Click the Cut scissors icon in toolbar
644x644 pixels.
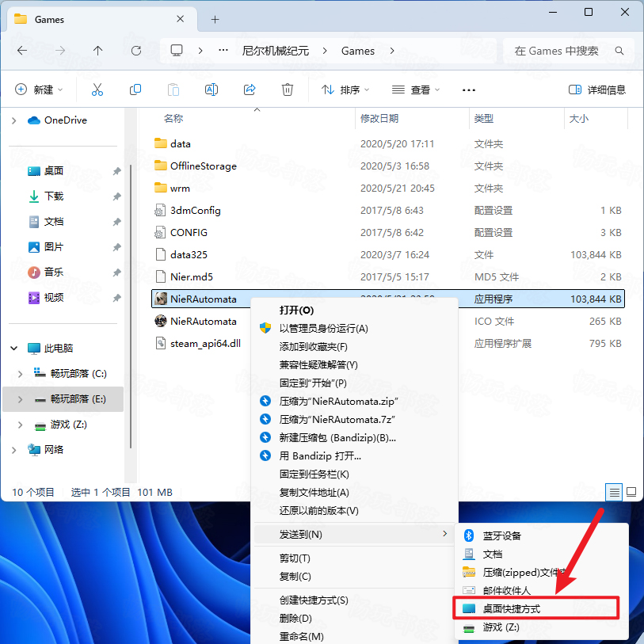point(97,90)
